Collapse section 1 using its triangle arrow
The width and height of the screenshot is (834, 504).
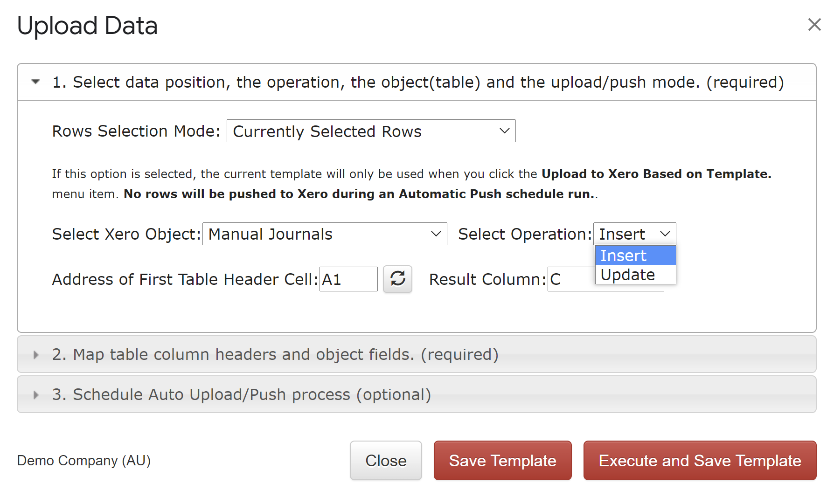(35, 82)
